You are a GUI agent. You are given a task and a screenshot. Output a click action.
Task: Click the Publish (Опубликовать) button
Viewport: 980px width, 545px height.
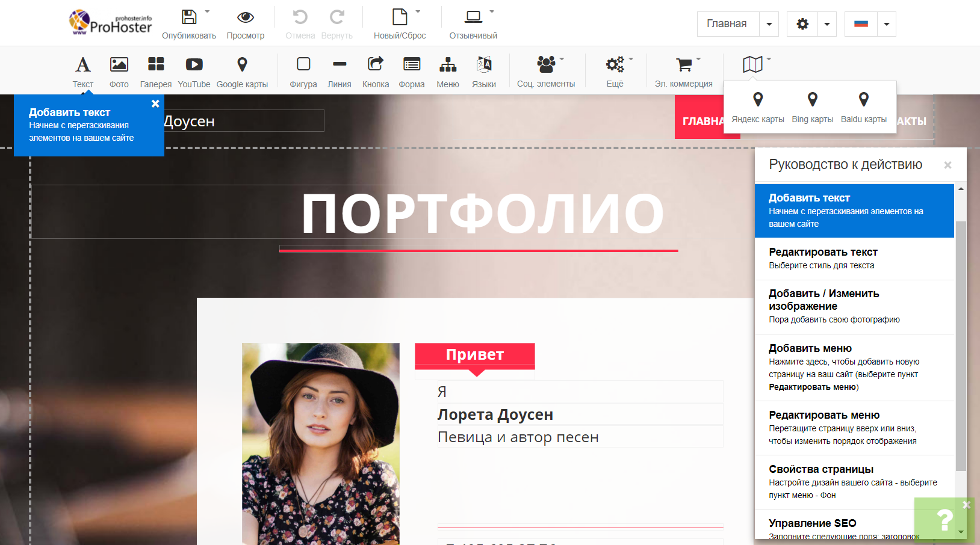pos(189,18)
